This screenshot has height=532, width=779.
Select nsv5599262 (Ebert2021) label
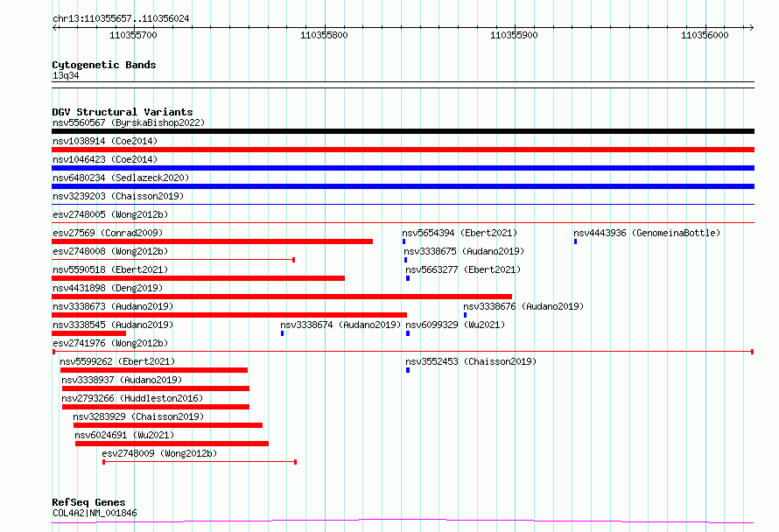118,361
